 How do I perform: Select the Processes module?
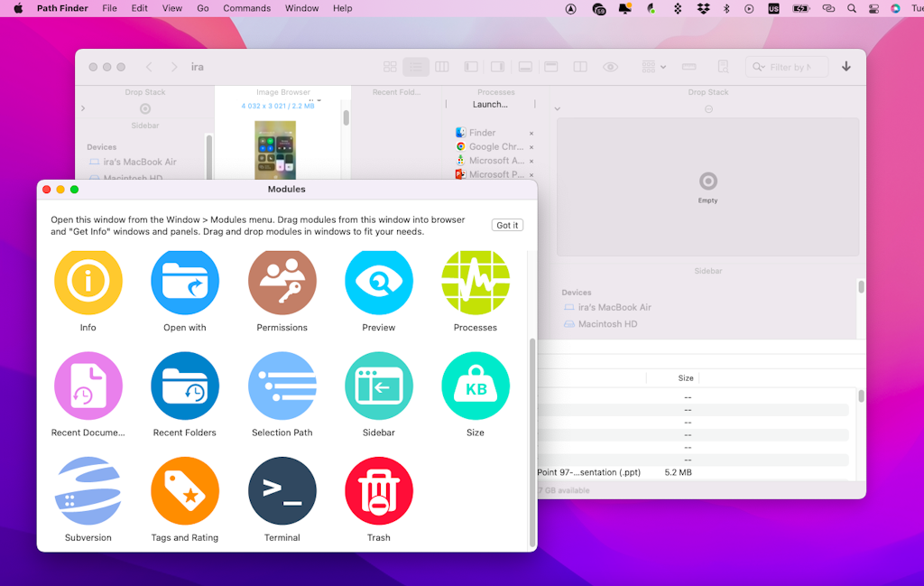coord(476,282)
